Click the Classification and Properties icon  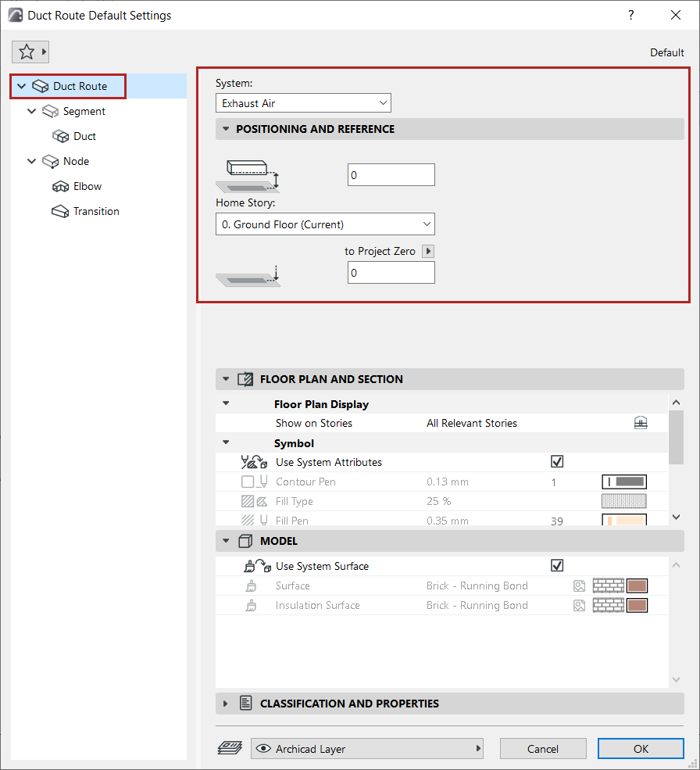245,704
